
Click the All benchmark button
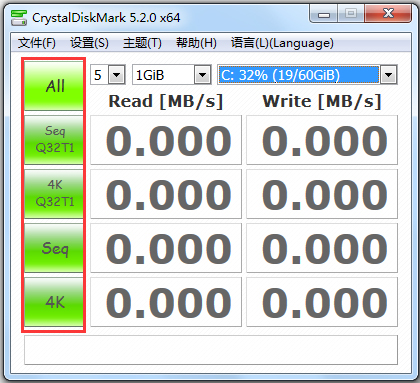[x=54, y=86]
